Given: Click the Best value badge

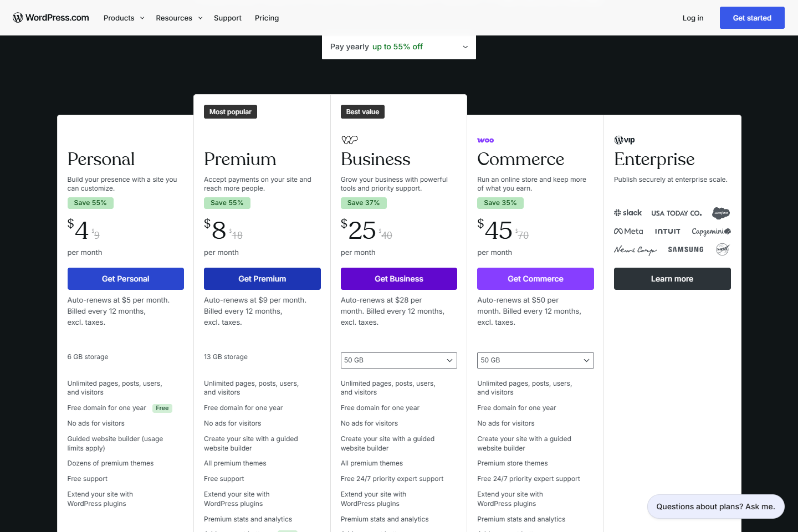Looking at the screenshot, I should [362, 112].
